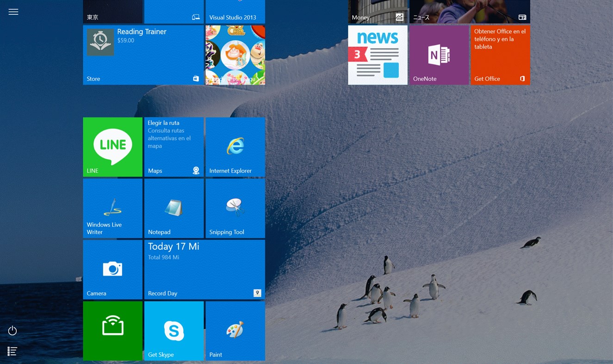Open the all apps list icon

pos(12,351)
